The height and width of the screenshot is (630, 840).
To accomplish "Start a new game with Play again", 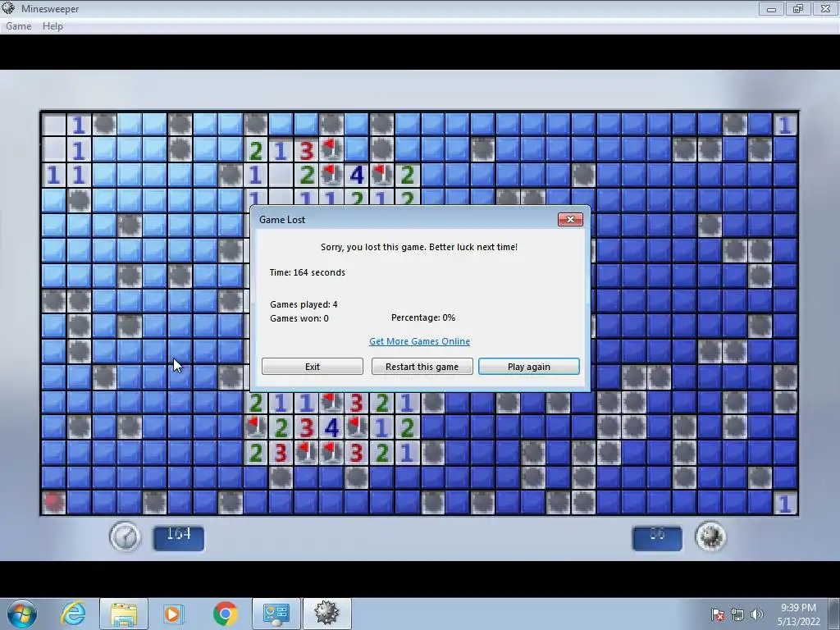I will coord(529,367).
